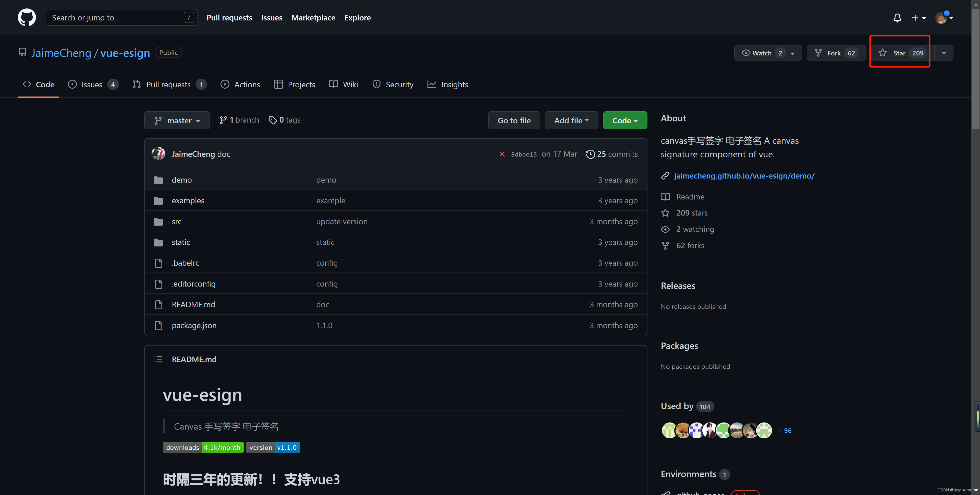Open the star lists dropdown arrow
Viewport: 980px width, 495px height.
click(944, 53)
